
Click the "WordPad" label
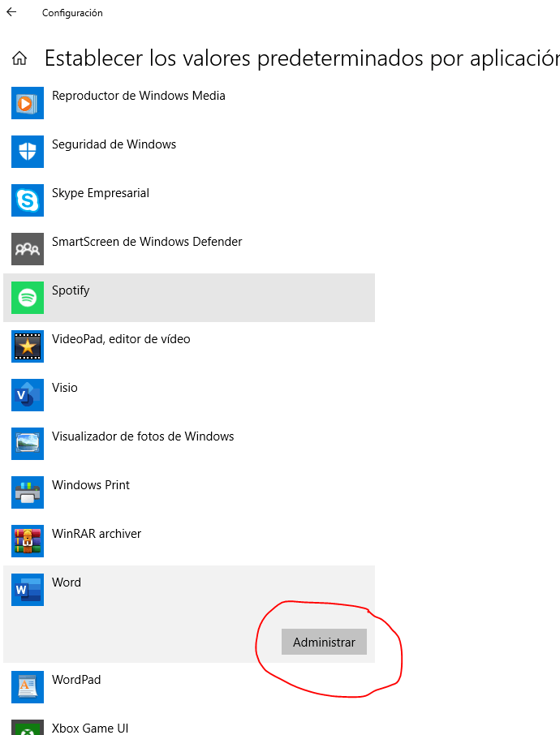(76, 680)
